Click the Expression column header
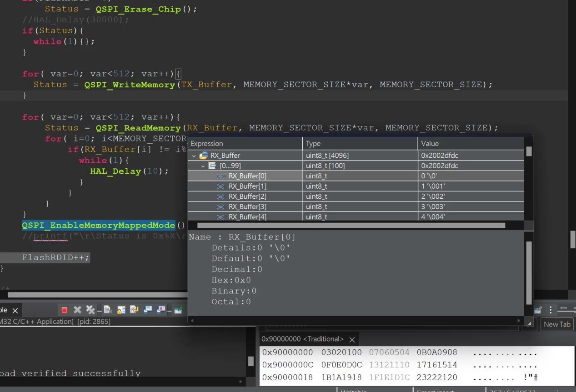Viewport: 576px width, 392px height. [245, 144]
